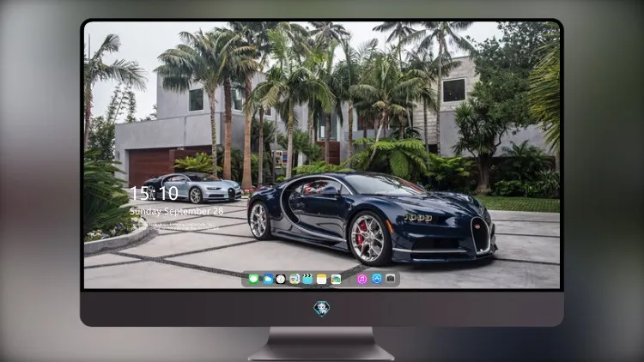Click the logo badge on monitor chin
The image size is (644, 362).
coord(322,308)
